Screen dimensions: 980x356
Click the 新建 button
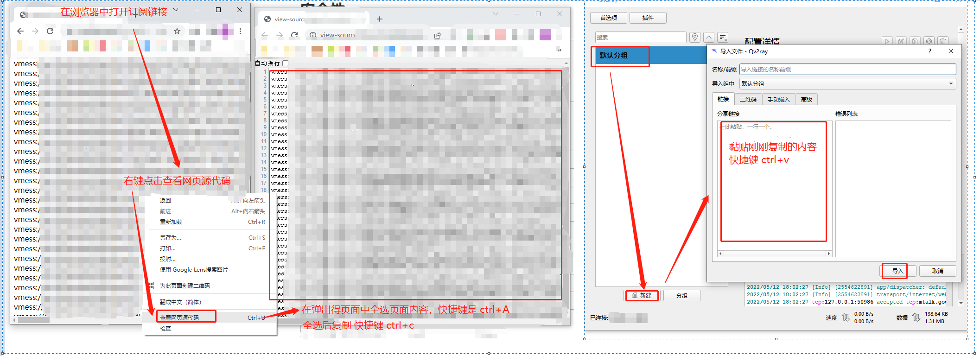[x=642, y=295]
